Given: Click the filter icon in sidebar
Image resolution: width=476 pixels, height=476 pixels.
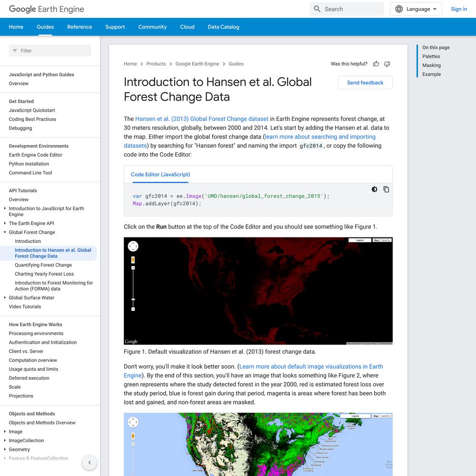Looking at the screenshot, I should pyautogui.click(x=15, y=51).
